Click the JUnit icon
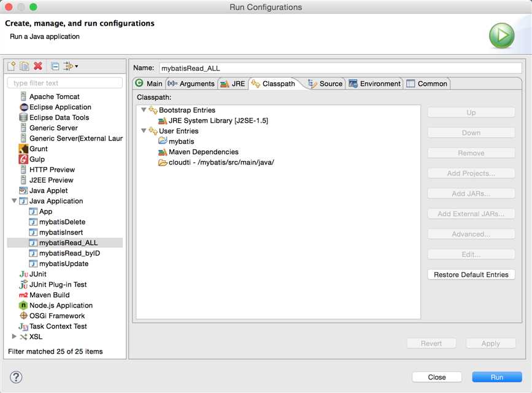The height and width of the screenshot is (393, 532). (x=23, y=274)
